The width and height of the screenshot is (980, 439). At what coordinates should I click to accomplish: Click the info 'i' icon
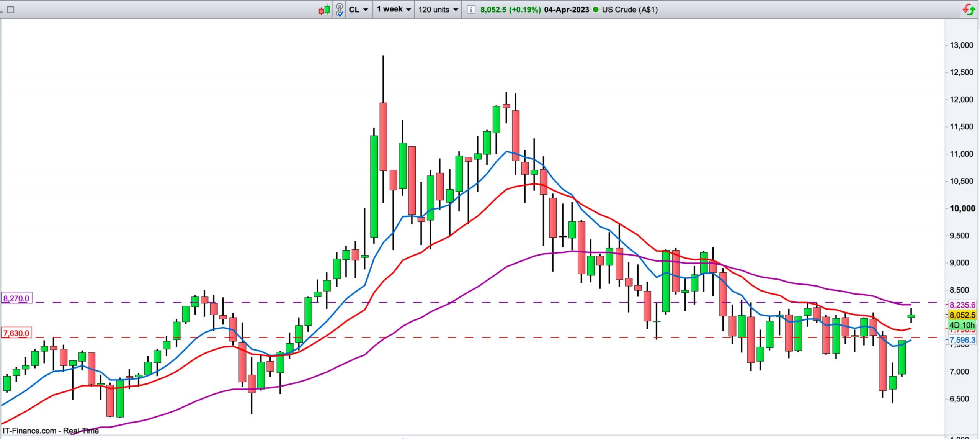click(471, 10)
